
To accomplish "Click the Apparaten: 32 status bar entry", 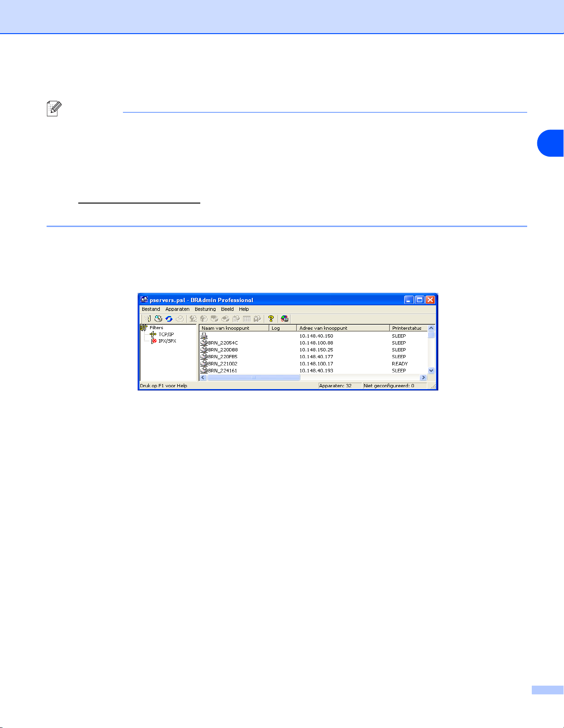I will [x=340, y=386].
